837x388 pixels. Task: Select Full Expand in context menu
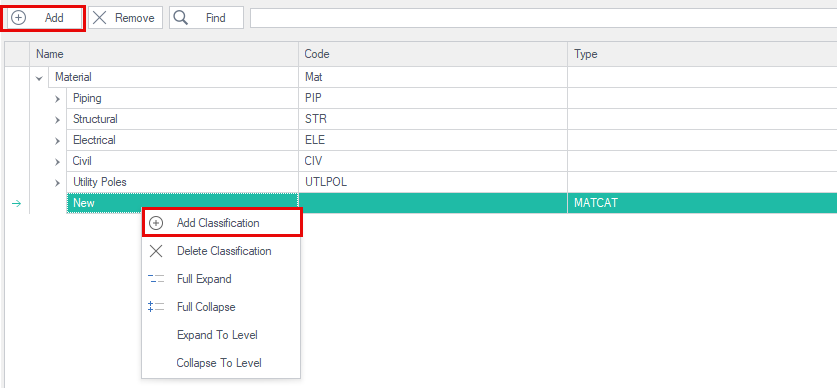pyautogui.click(x=222, y=279)
